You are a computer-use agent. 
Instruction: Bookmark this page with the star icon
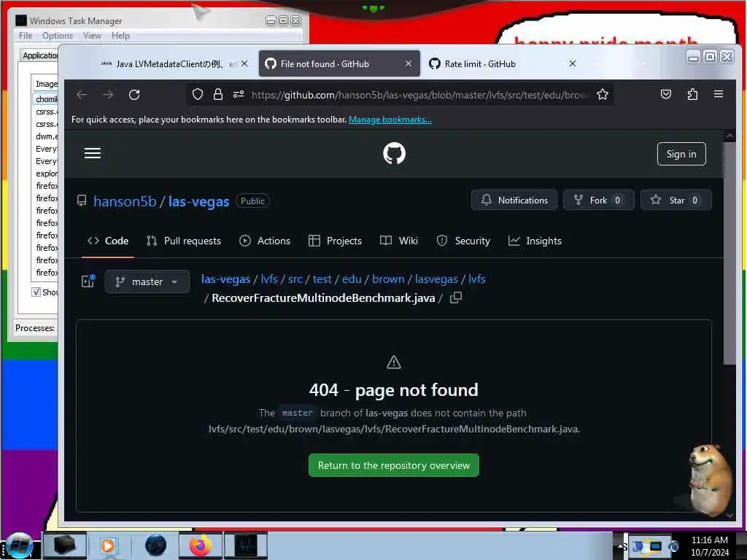pyautogui.click(x=603, y=94)
